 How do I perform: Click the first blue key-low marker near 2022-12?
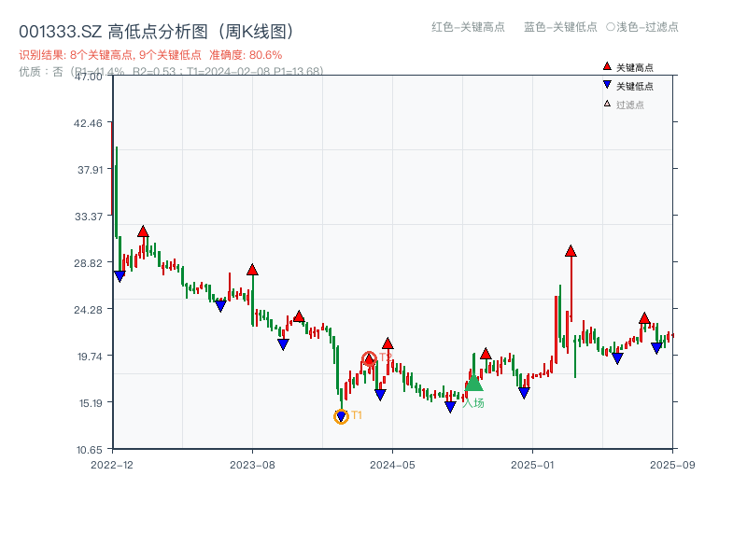pyautogui.click(x=120, y=276)
